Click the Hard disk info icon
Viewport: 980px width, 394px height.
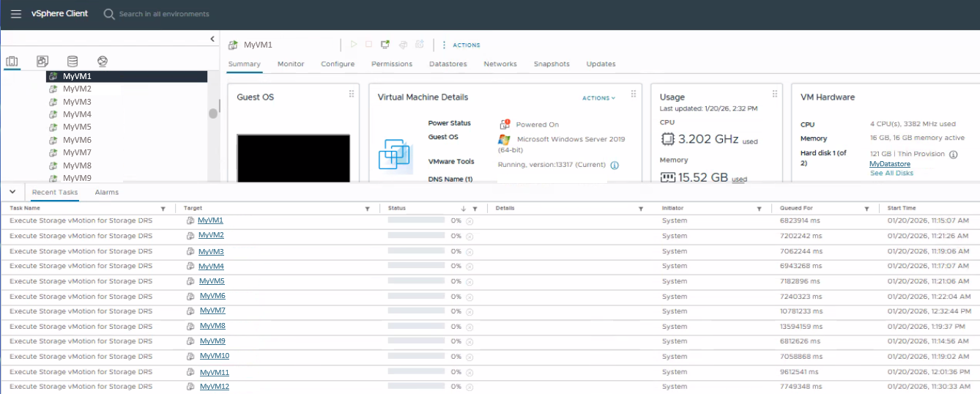pos(954,155)
